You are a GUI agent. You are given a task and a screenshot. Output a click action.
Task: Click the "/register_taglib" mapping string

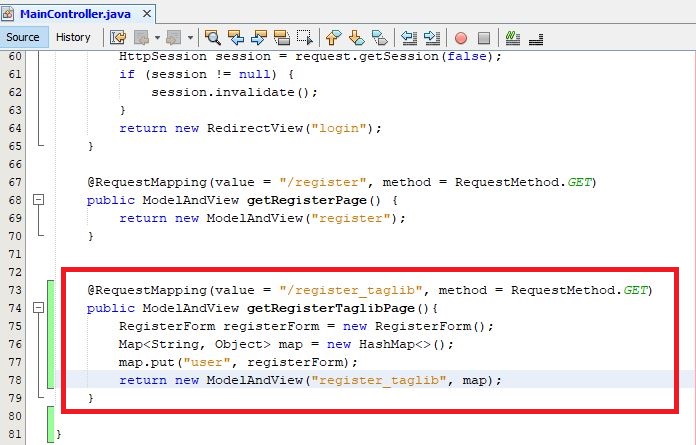pyautogui.click(x=351, y=290)
